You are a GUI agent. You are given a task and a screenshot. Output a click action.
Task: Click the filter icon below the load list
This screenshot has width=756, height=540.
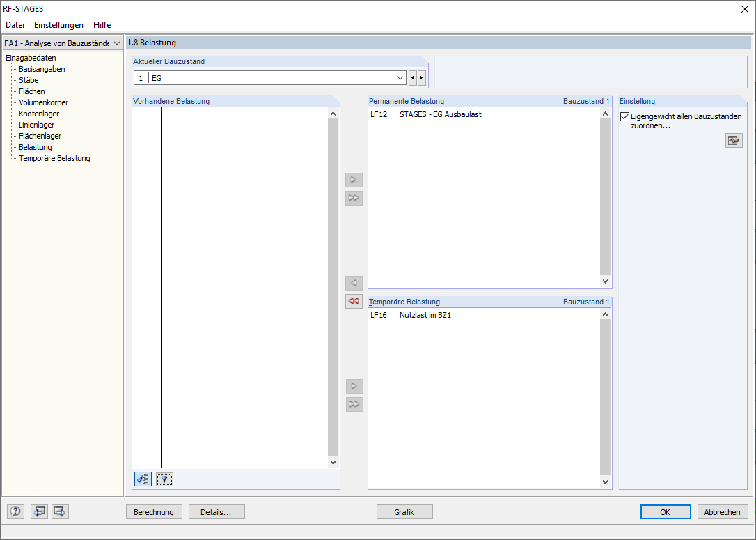pyautogui.click(x=164, y=479)
